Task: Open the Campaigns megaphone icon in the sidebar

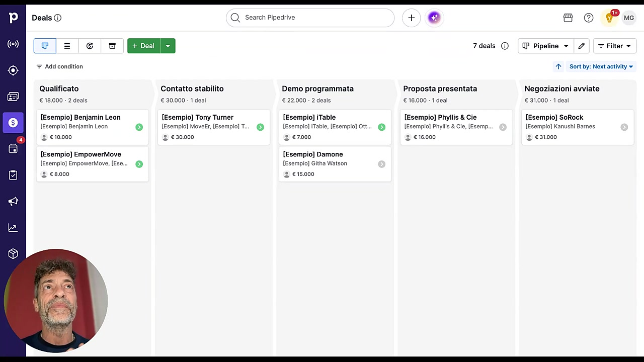Action: click(13, 201)
